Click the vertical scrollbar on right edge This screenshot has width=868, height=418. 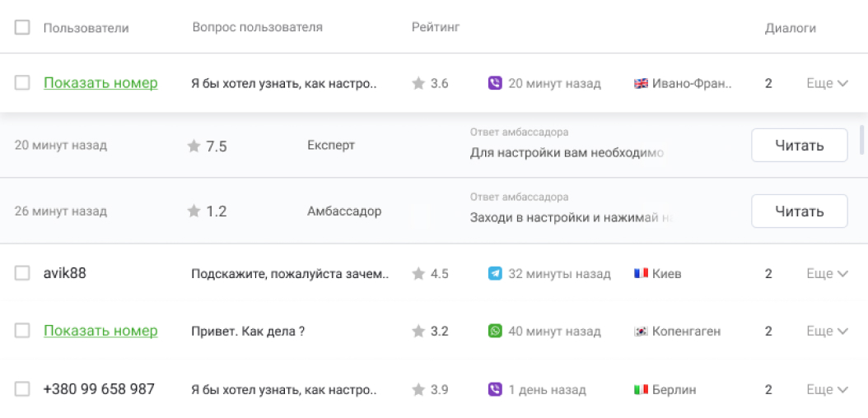pyautogui.click(x=862, y=140)
